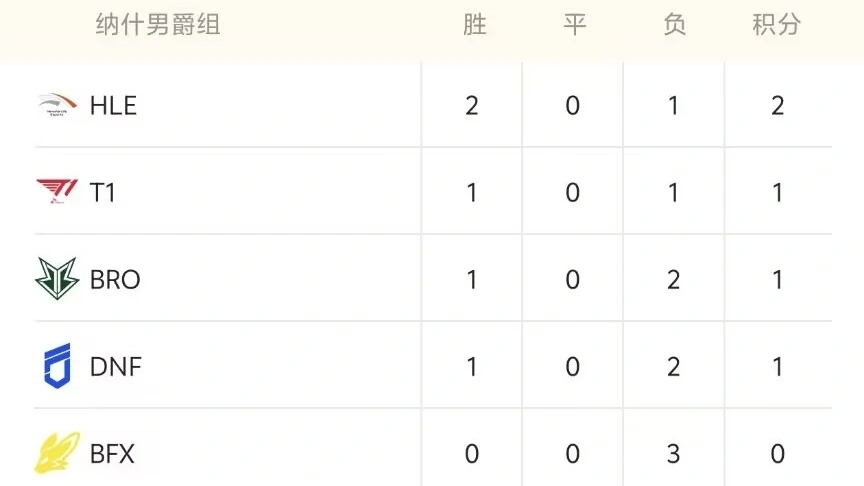
Task: Click the 负 column header
Action: (674, 25)
